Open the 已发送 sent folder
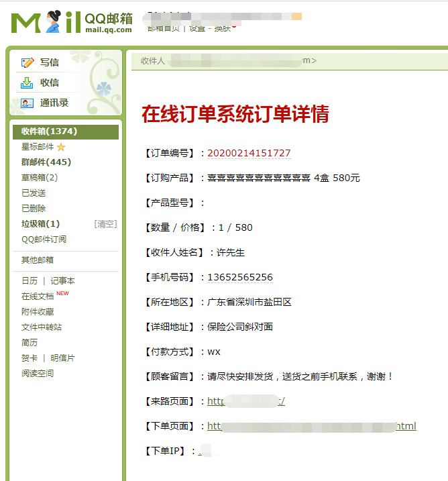448x481 pixels. coord(34,193)
